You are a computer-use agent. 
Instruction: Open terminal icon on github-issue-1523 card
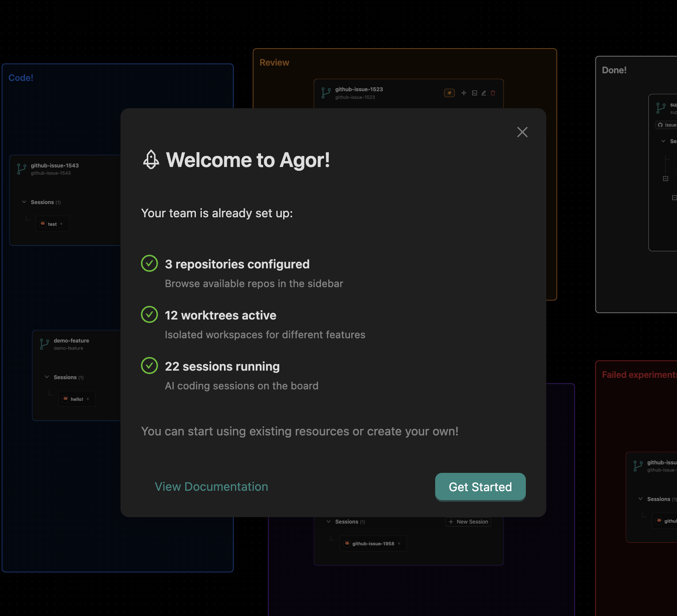[x=474, y=93]
